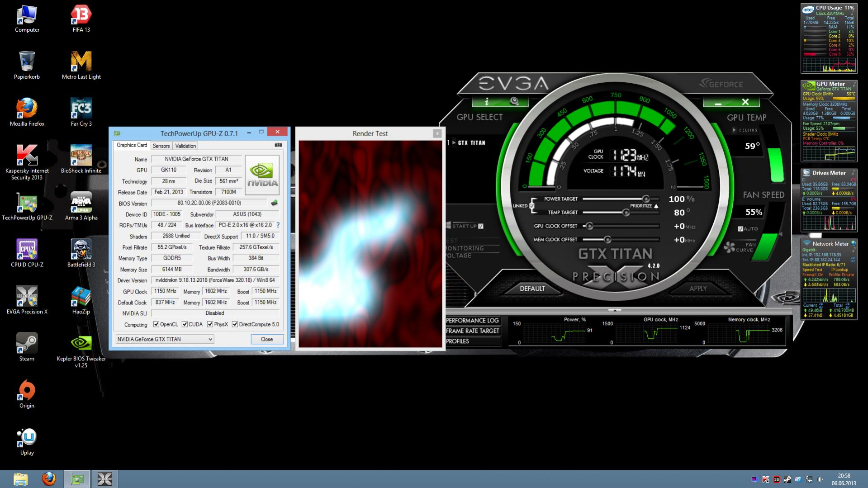Image resolution: width=868 pixels, height=488 pixels.
Task: Click IP Lookup in Network Meter gadget
Action: (840, 270)
